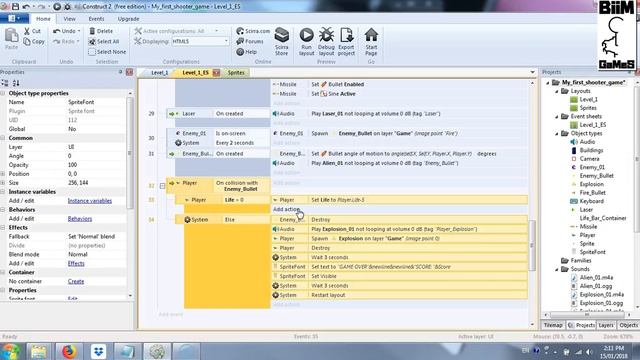The height and width of the screenshot is (360, 640).
Task: Click the container Create link
Action: point(76,282)
